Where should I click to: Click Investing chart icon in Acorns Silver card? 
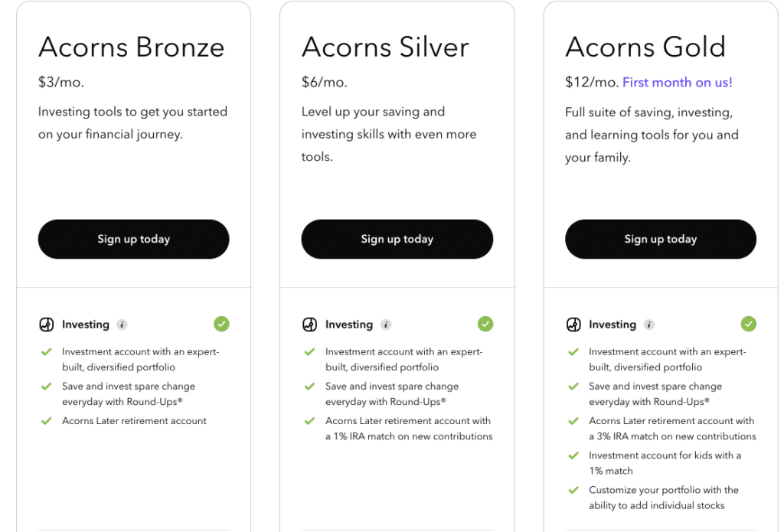pyautogui.click(x=309, y=325)
